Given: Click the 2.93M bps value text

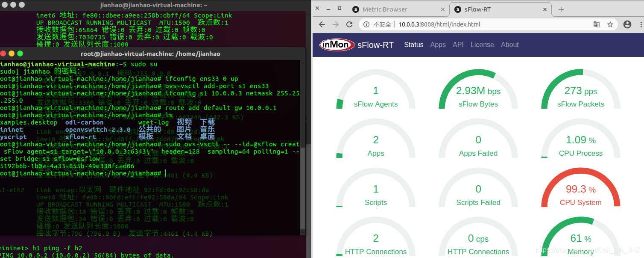Looking at the screenshot, I should [478, 91].
